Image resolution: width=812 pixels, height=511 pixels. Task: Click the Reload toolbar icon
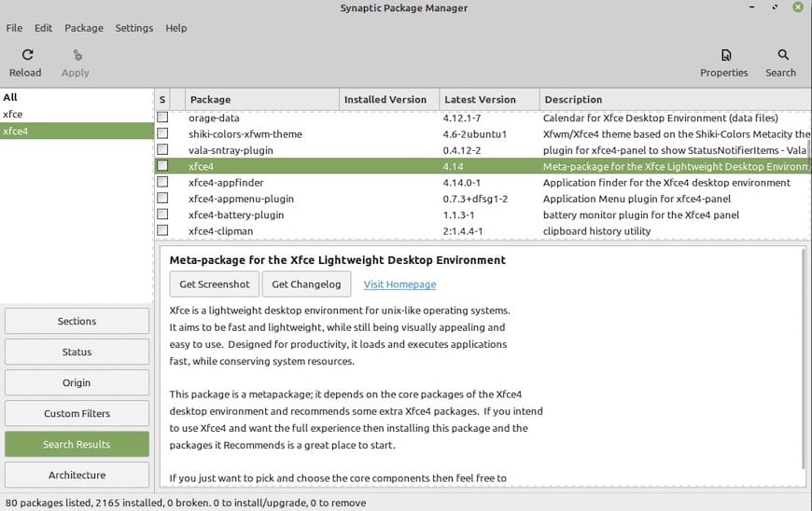[27, 55]
